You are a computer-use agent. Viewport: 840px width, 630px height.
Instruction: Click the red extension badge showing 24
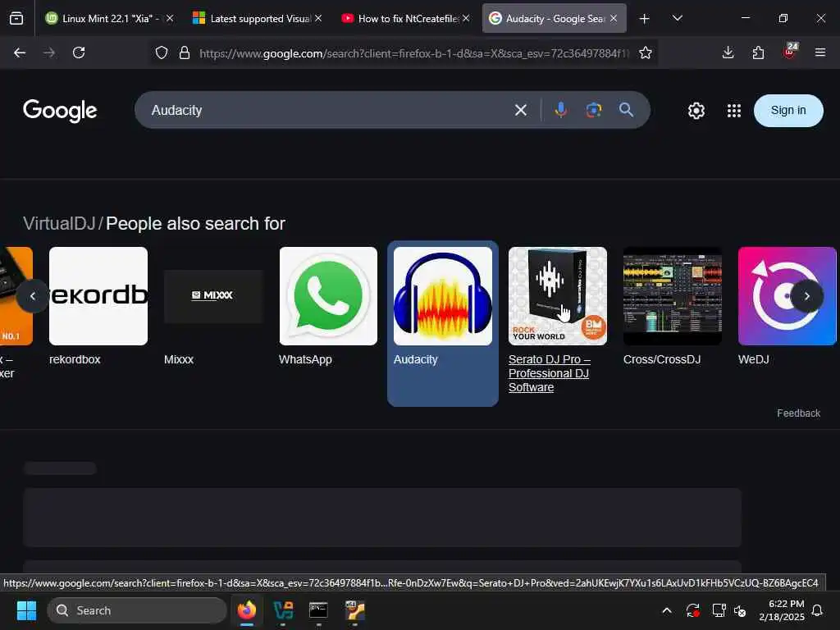790,51
